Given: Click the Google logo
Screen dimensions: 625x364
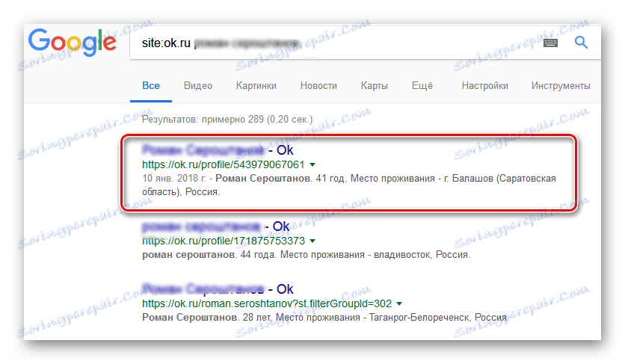Looking at the screenshot, I should 73,42.
